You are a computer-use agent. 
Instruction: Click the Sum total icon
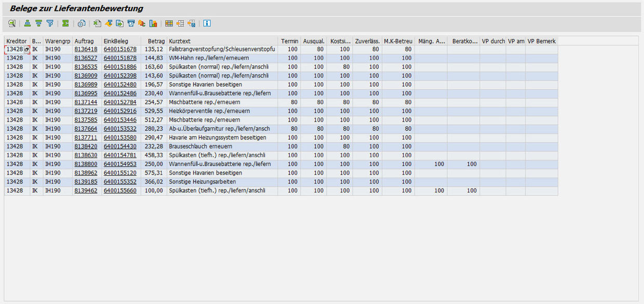pos(65,23)
